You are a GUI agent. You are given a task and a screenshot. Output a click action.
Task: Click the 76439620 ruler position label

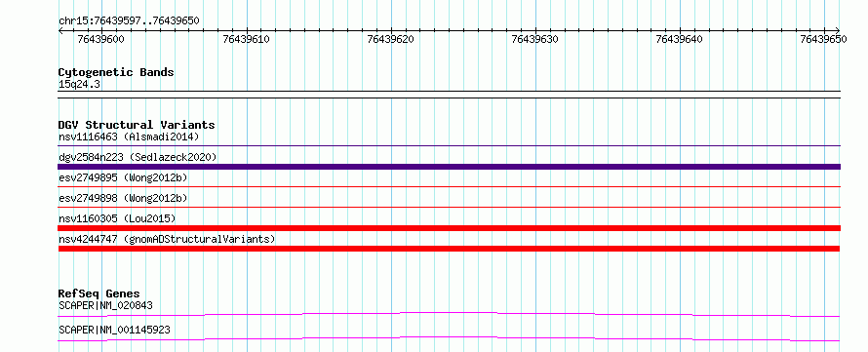[390, 39]
